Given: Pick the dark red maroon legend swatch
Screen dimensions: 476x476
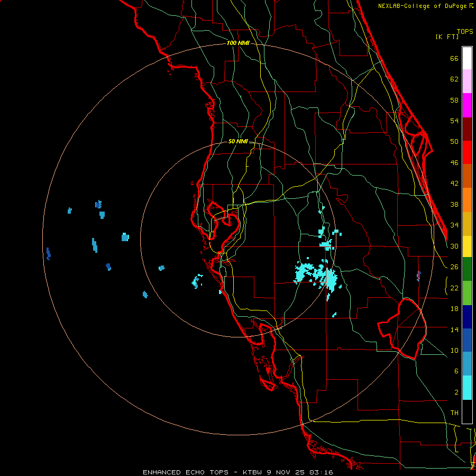Looking at the screenshot, I should [x=467, y=129].
